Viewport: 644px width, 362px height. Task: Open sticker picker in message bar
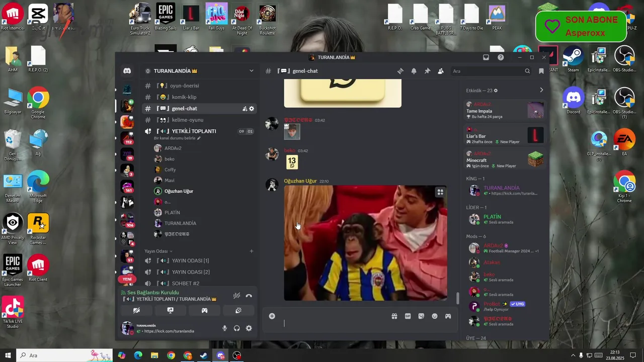click(x=421, y=316)
